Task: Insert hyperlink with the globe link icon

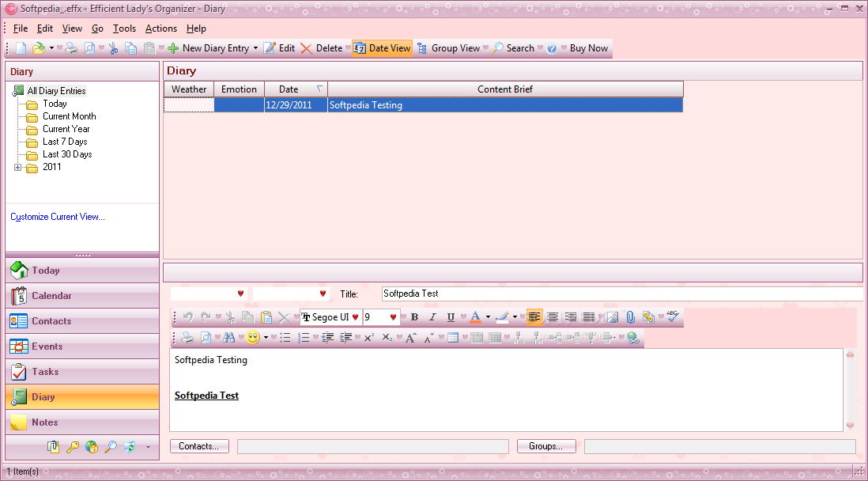Action: pyautogui.click(x=633, y=338)
